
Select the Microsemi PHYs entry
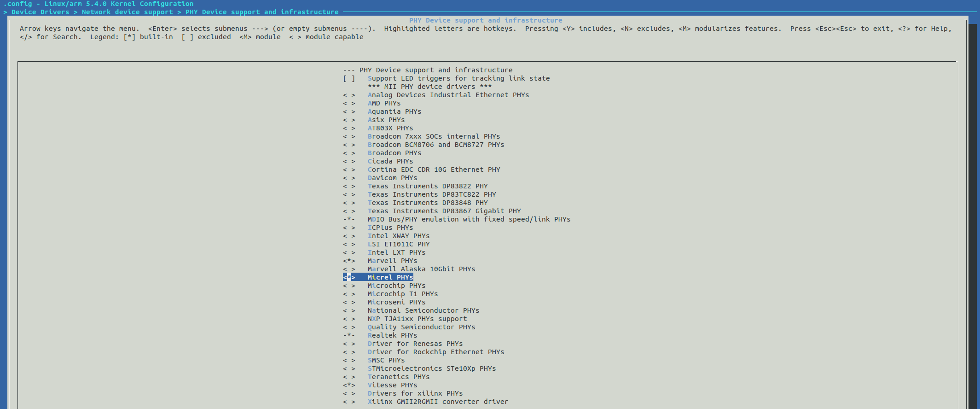pyautogui.click(x=384, y=302)
